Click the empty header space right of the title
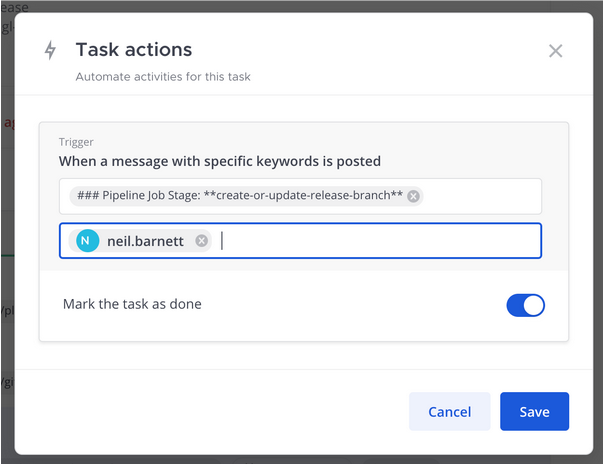 pos(380,52)
